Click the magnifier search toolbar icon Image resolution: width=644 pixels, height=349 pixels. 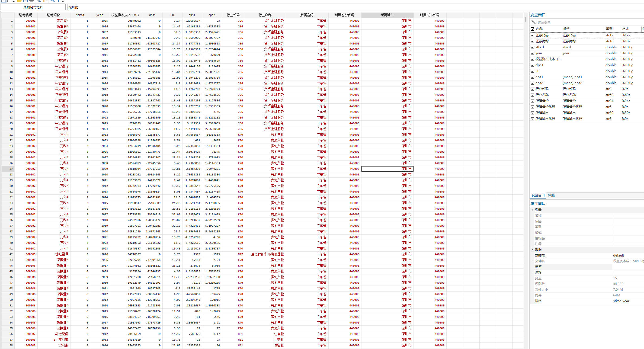[52, 1]
